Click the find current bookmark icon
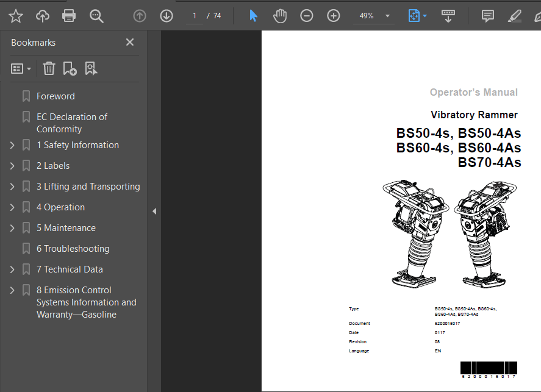This screenshot has width=541, height=392. (91, 68)
